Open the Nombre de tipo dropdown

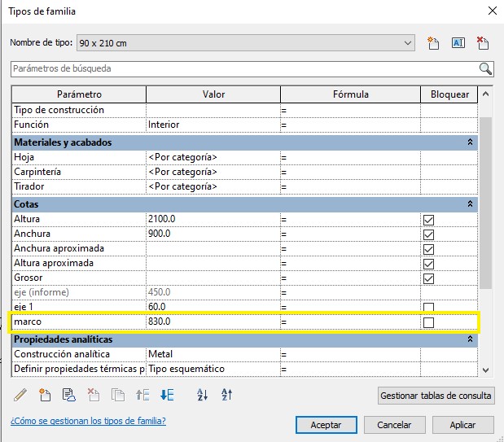(409, 42)
